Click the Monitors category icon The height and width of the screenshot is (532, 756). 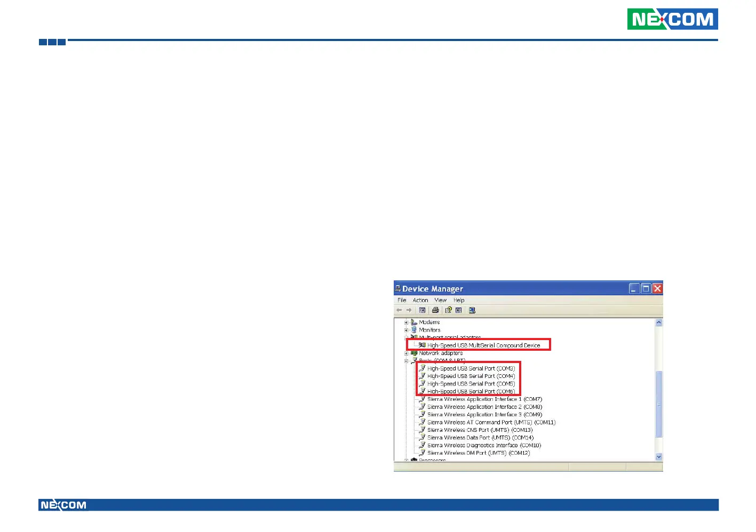click(414, 330)
